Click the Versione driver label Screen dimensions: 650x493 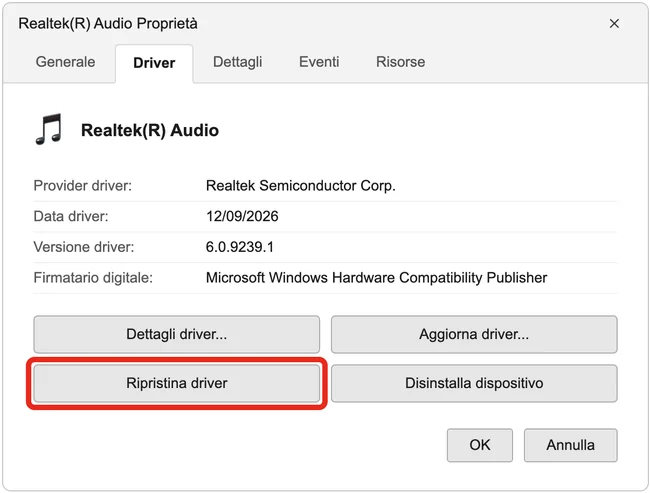pos(84,247)
